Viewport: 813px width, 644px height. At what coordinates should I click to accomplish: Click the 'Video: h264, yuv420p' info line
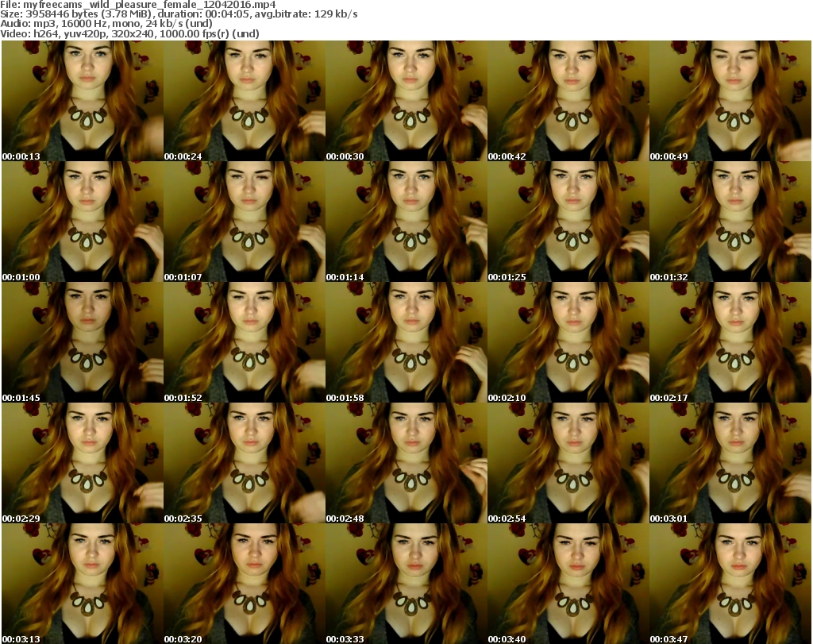point(129,33)
